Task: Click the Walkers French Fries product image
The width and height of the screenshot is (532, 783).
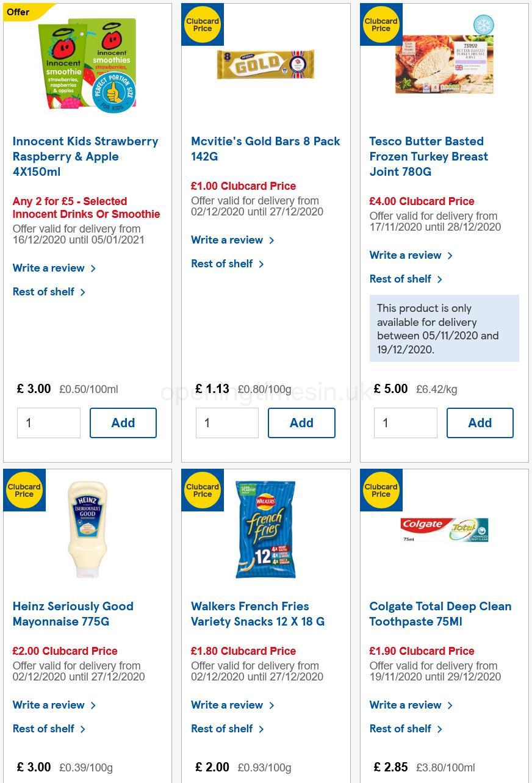Action: pyautogui.click(x=265, y=530)
